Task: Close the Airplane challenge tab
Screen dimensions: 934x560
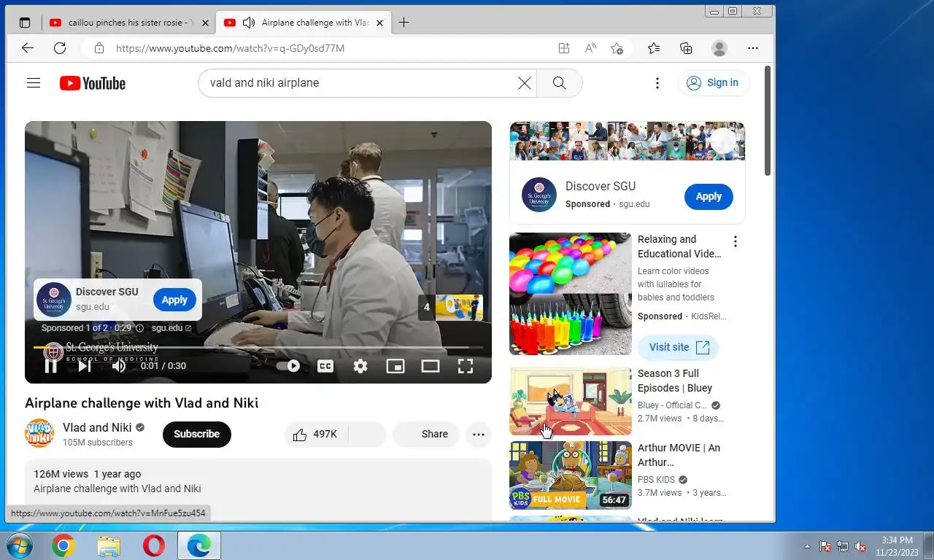Action: [x=379, y=23]
